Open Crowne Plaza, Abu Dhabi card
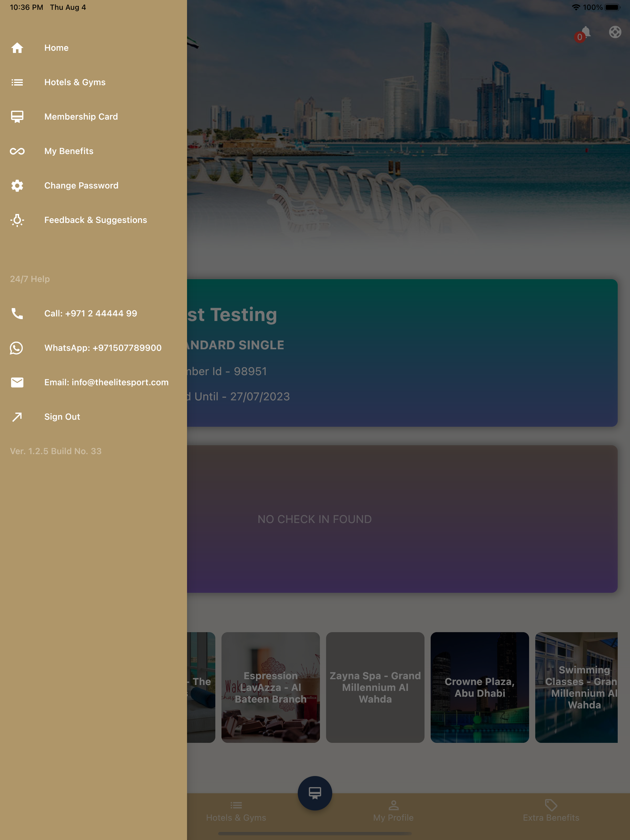630x840 pixels. [x=480, y=687]
